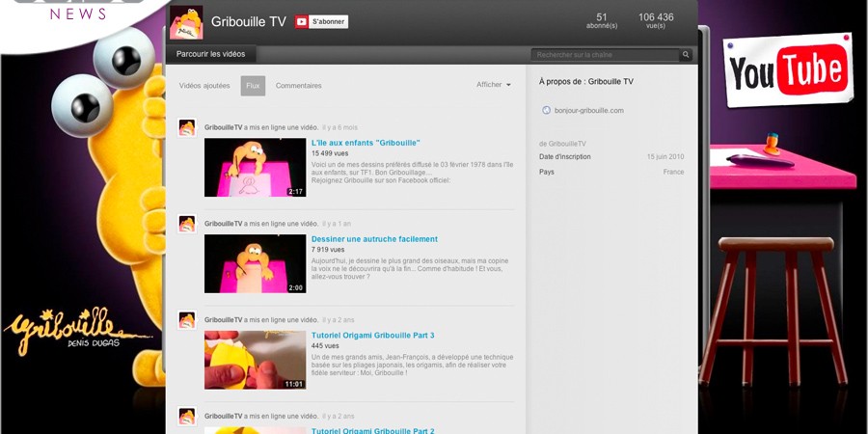868x434 pixels.
Task: Click the magnifying glass search icon
Action: pos(686,55)
